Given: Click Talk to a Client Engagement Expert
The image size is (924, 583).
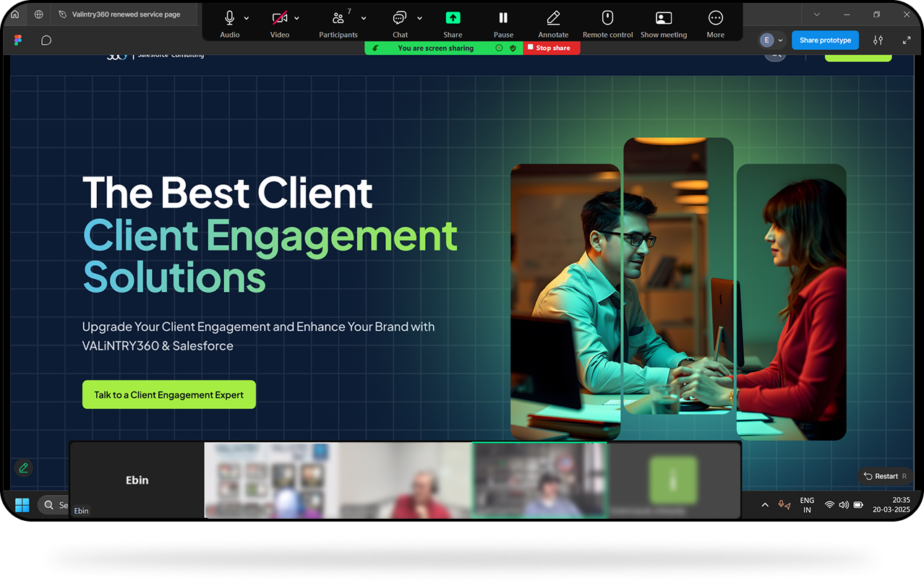Looking at the screenshot, I should [169, 394].
